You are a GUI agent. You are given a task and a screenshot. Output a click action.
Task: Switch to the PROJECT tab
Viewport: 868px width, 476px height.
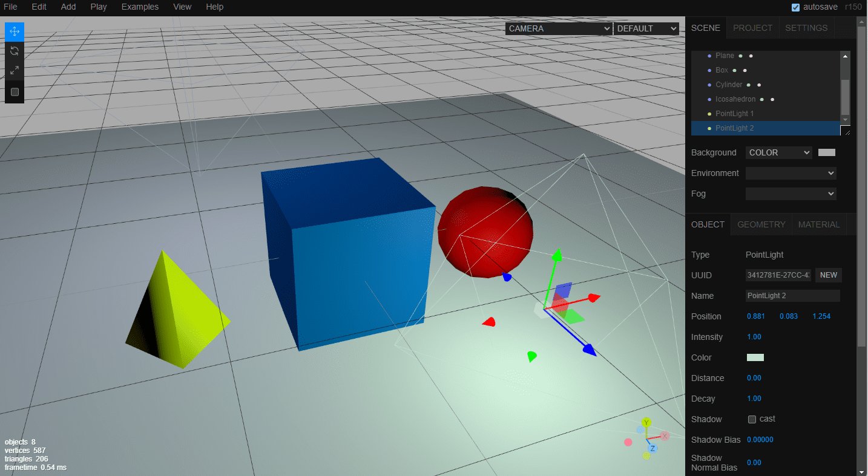tap(752, 27)
